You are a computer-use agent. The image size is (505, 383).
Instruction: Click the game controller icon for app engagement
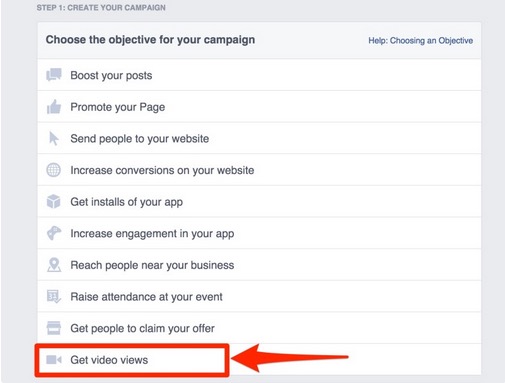click(x=54, y=233)
